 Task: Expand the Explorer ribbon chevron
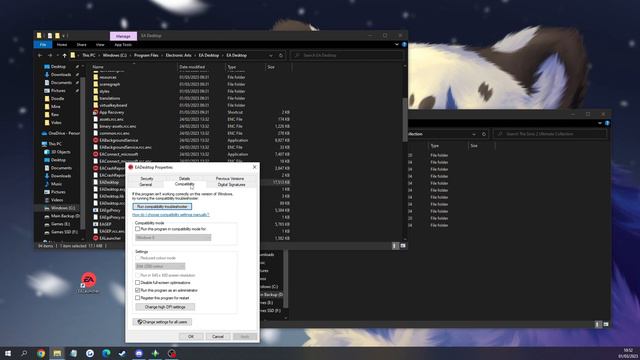[397, 44]
